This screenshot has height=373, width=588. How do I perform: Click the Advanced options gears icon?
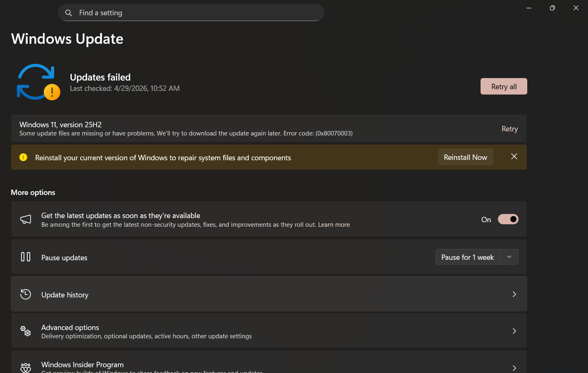coord(26,331)
